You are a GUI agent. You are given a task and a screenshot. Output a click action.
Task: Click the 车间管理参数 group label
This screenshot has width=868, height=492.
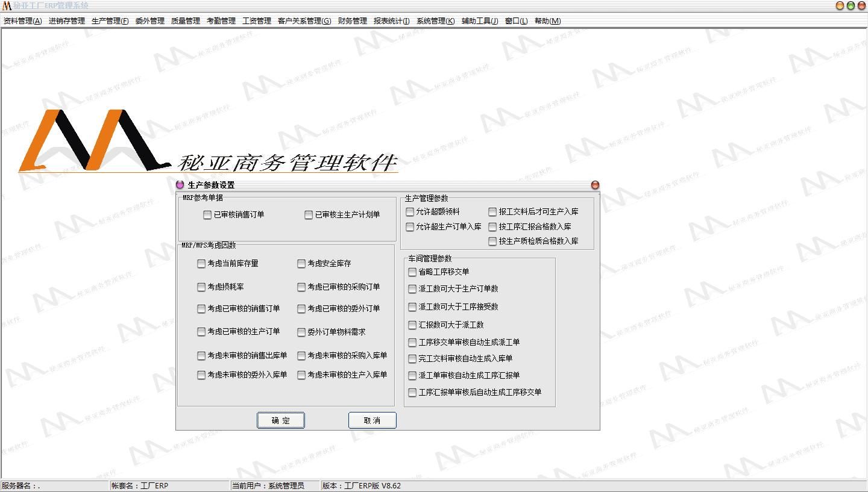430,258
